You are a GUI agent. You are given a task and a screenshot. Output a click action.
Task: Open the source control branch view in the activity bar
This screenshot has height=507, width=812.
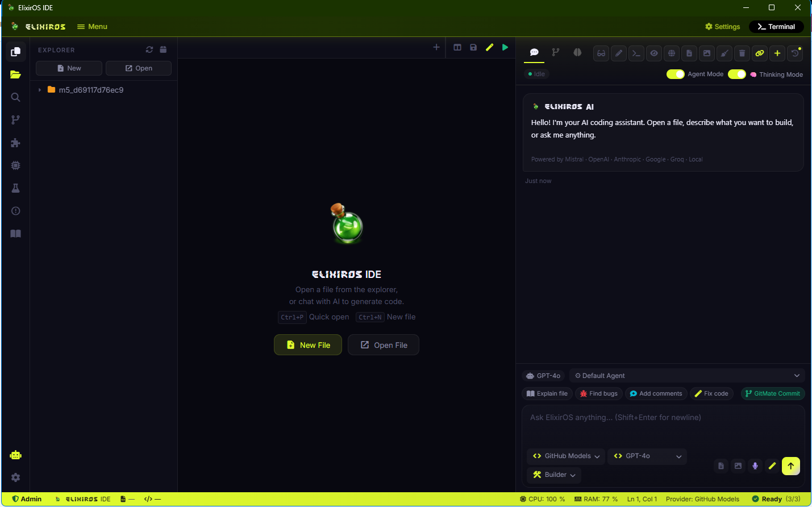click(15, 120)
